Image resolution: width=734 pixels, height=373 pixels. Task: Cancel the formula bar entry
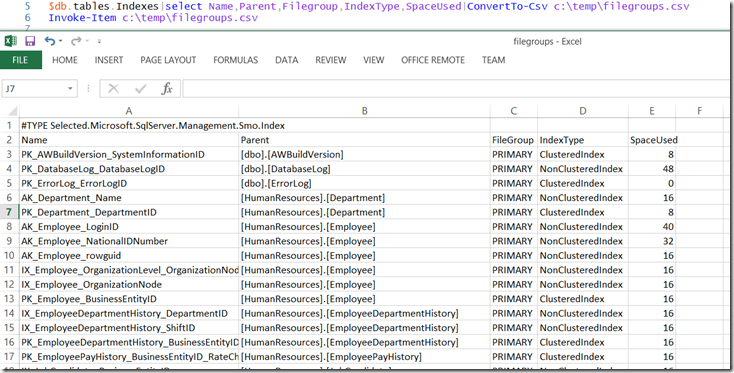coord(113,88)
